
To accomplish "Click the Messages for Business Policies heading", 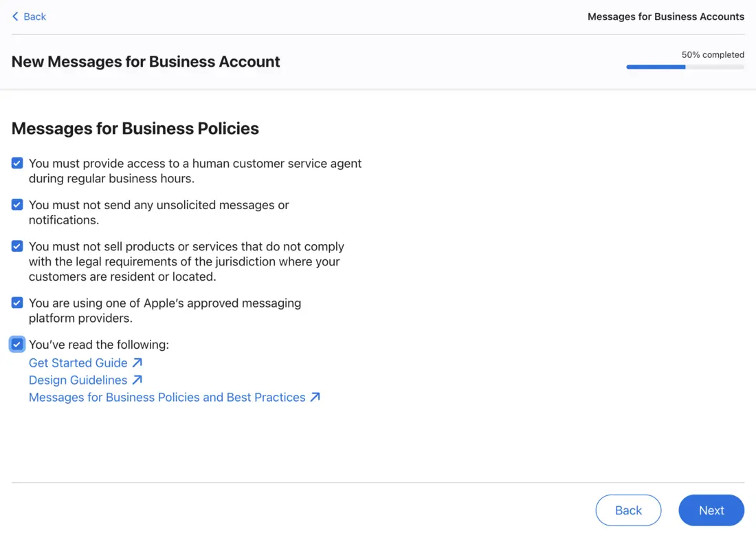I will pos(135,129).
